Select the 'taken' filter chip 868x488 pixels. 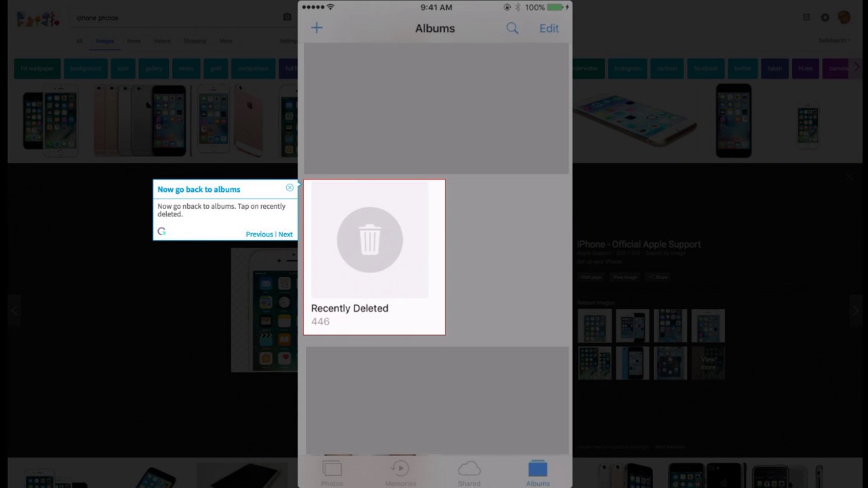[774, 68]
